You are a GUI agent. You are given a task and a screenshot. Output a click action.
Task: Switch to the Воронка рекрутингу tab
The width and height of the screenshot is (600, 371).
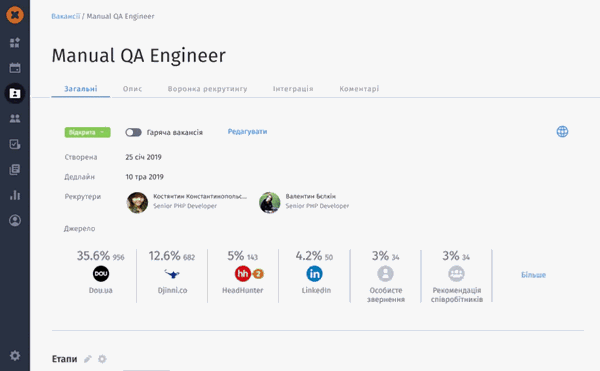[207, 89]
